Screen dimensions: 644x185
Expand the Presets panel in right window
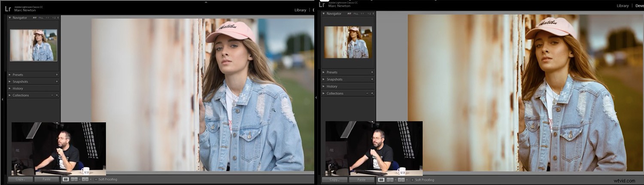point(324,73)
